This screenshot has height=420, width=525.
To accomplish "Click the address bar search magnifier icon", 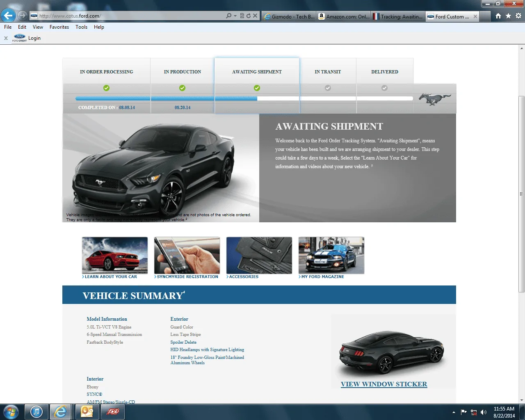I will pos(228,16).
